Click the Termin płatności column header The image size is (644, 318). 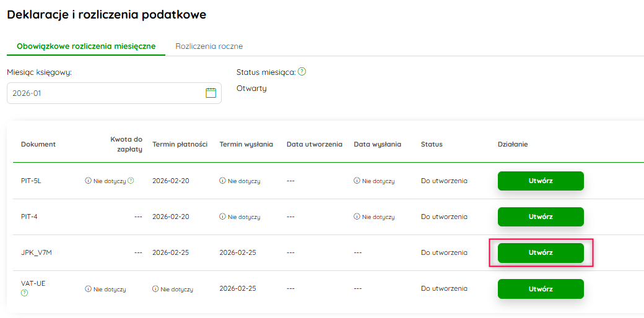pos(180,144)
